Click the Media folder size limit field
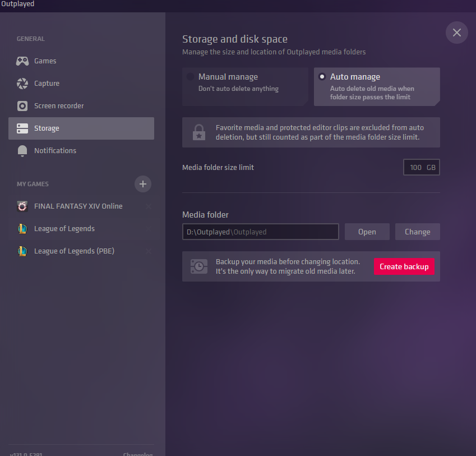This screenshot has height=456, width=476. [422, 167]
